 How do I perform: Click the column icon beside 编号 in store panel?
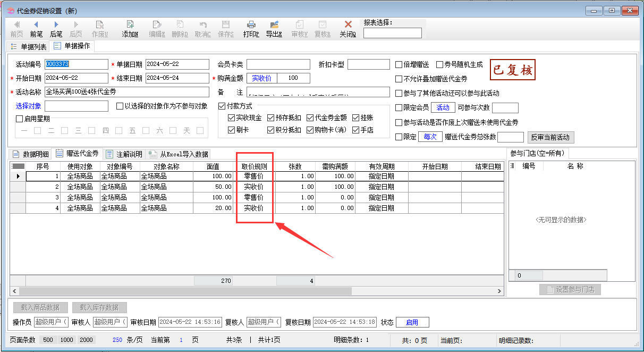click(513, 166)
